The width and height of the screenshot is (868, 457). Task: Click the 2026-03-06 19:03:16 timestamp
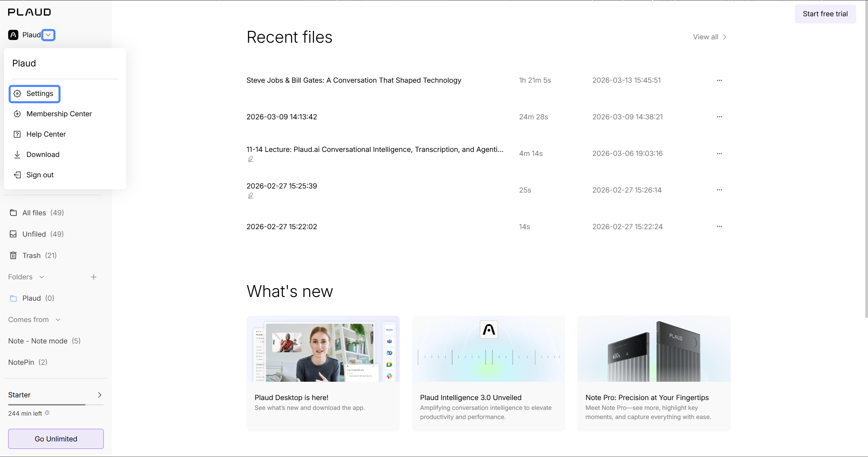click(x=627, y=154)
